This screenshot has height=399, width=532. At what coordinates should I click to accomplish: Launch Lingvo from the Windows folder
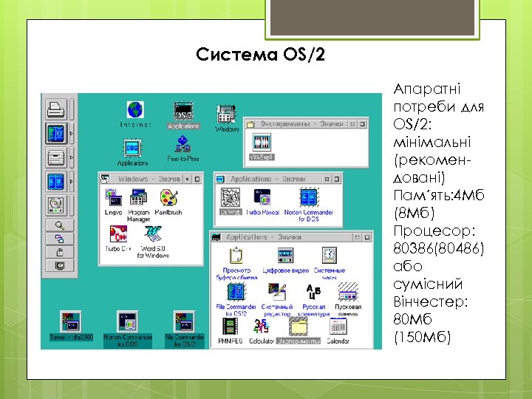coord(113,198)
